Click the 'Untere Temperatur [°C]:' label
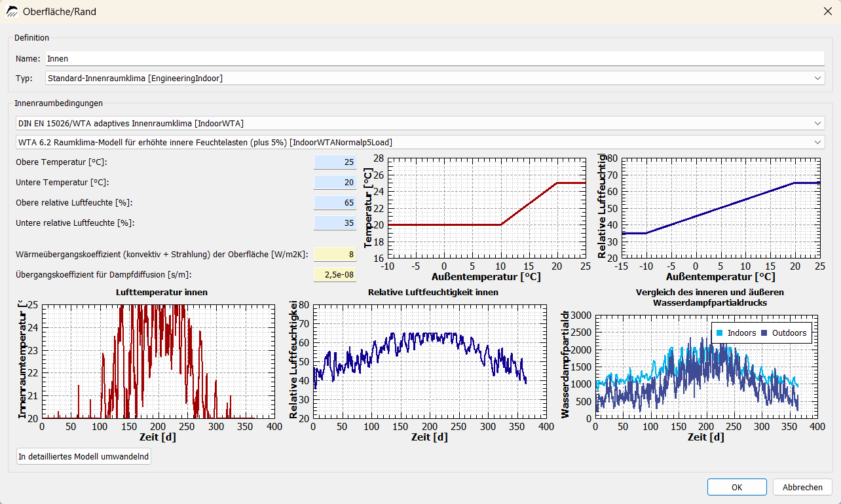 point(62,183)
